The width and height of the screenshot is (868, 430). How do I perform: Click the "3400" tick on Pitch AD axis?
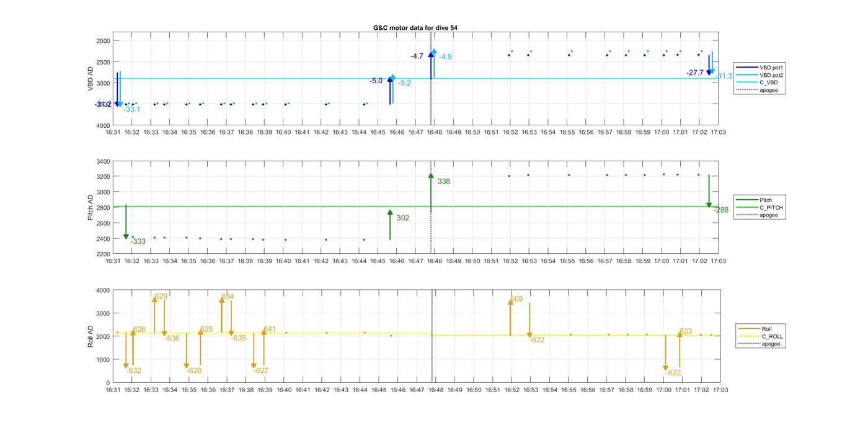coord(103,161)
